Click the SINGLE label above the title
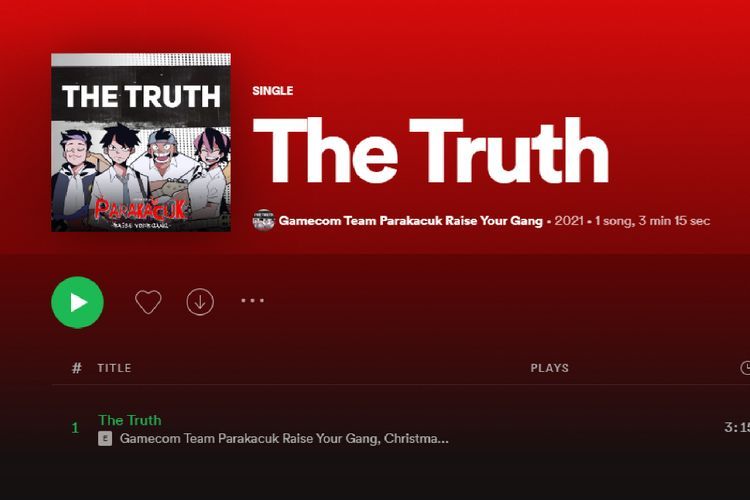Image resolution: width=750 pixels, height=500 pixels. coord(273,91)
